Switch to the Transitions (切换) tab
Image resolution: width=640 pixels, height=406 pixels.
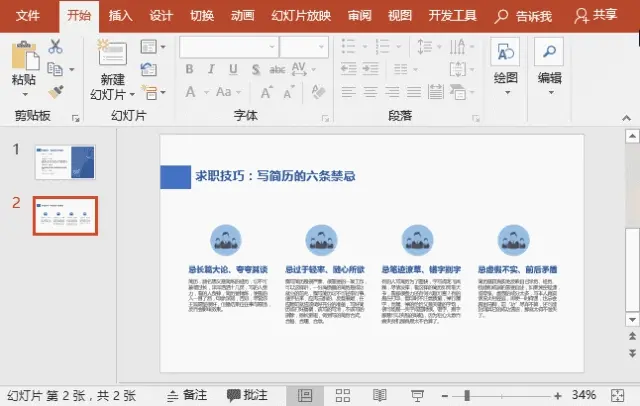202,16
